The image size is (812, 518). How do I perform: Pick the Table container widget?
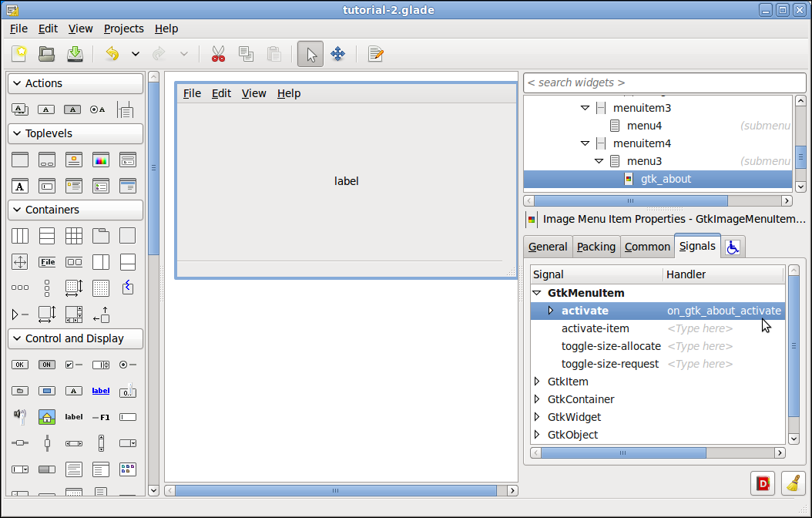tap(74, 236)
